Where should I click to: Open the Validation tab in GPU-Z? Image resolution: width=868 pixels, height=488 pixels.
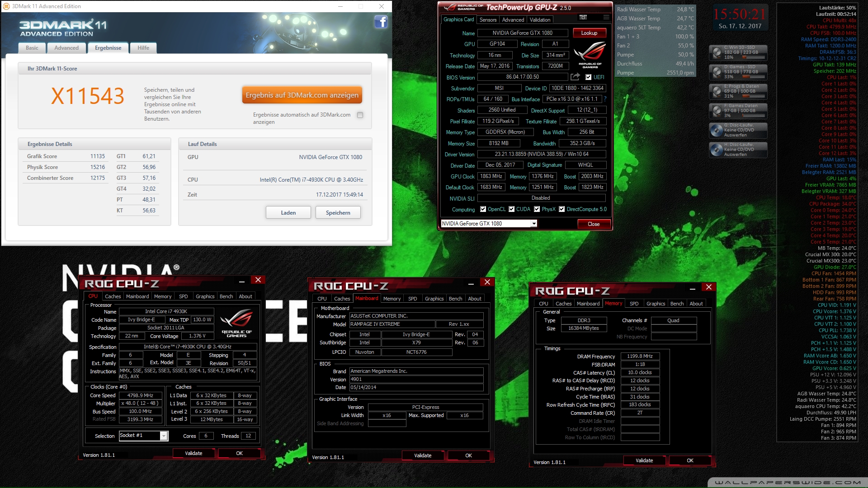coord(540,20)
